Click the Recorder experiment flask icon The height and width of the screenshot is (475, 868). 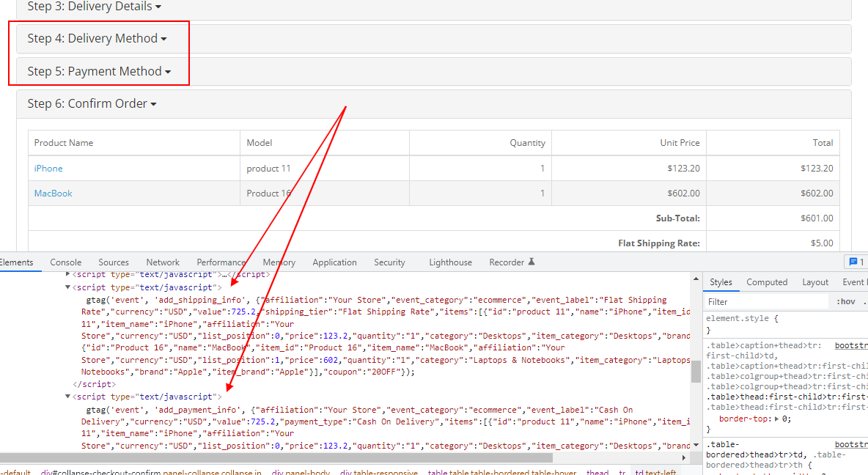click(532, 262)
